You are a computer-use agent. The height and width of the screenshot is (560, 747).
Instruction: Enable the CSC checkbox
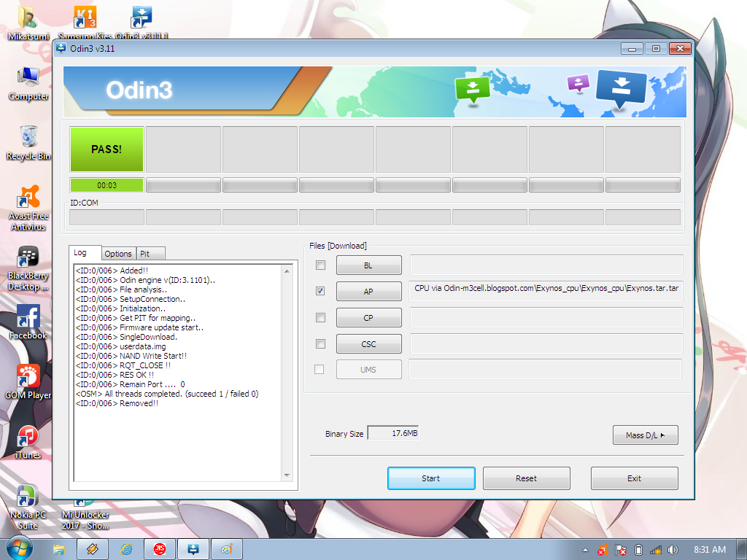click(320, 343)
